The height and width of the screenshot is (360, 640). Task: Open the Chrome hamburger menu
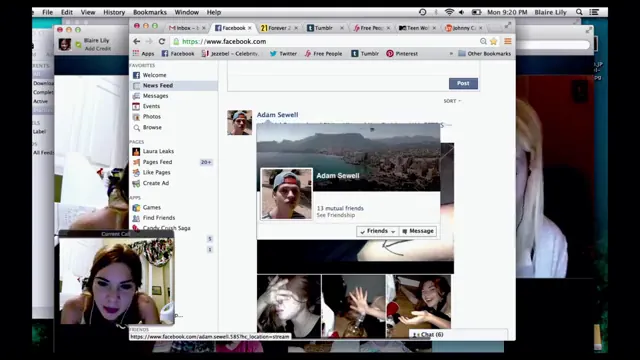(x=508, y=41)
